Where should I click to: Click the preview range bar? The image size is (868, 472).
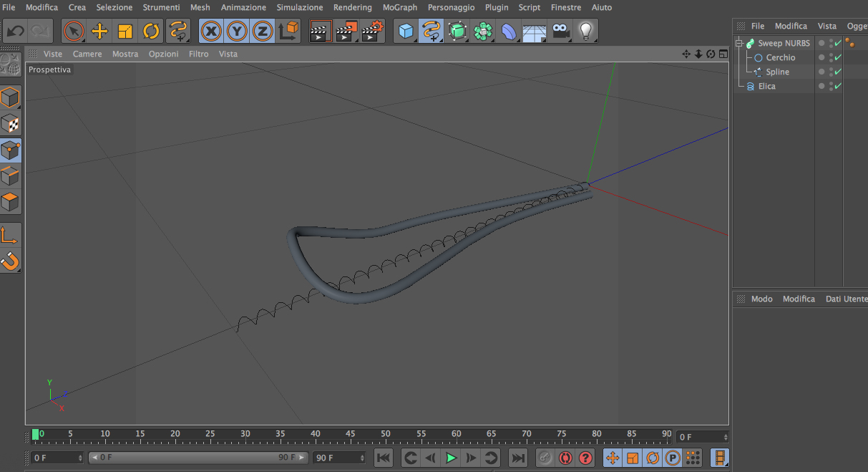pyautogui.click(x=198, y=457)
